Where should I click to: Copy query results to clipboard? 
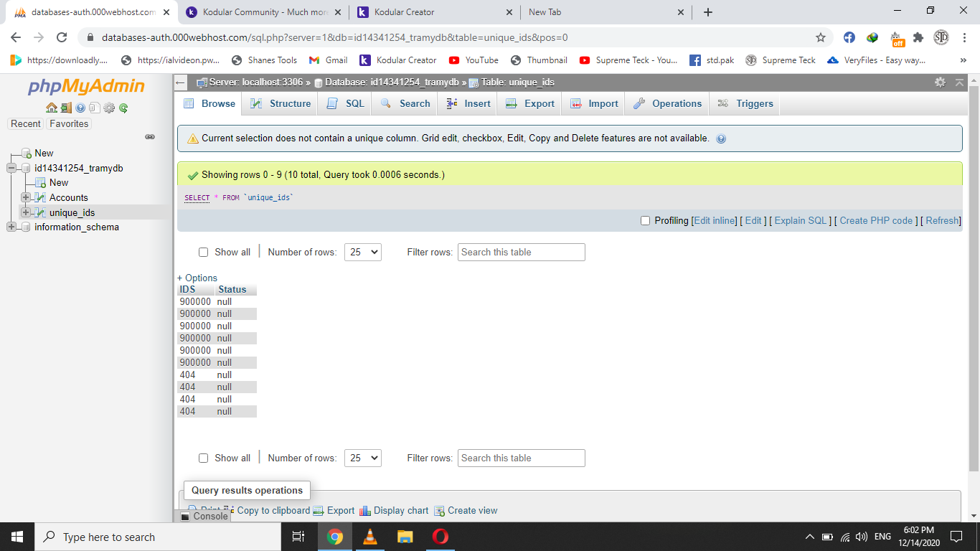273,510
